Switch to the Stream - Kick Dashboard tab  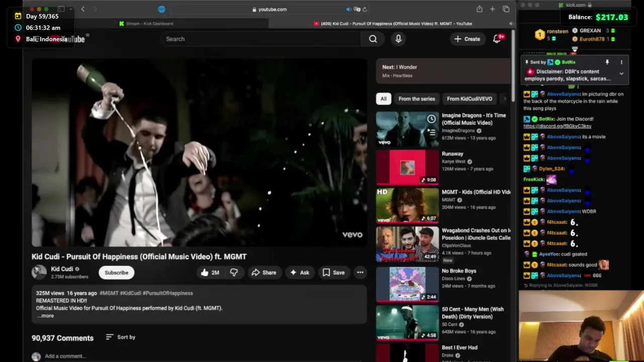(x=146, y=24)
